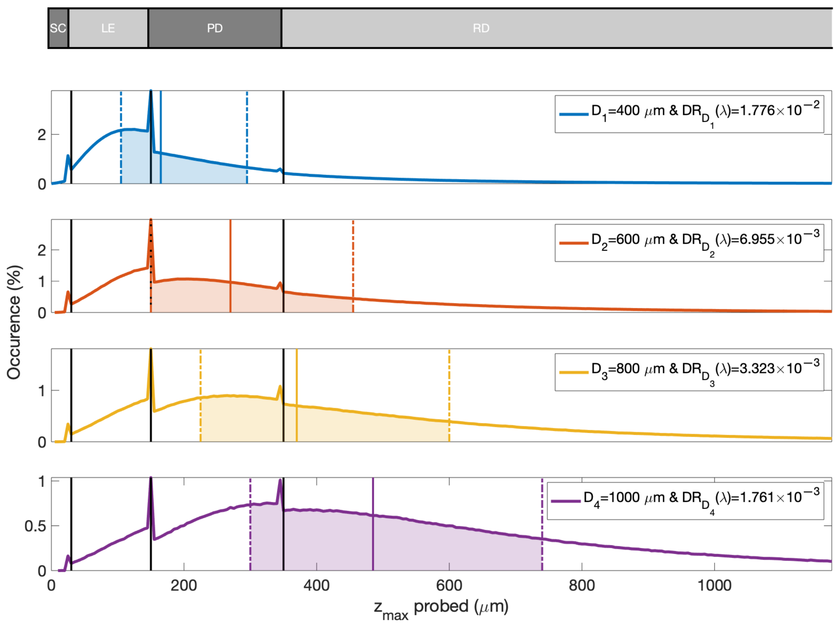Click the 400 tick label on x-axis

(x=316, y=586)
